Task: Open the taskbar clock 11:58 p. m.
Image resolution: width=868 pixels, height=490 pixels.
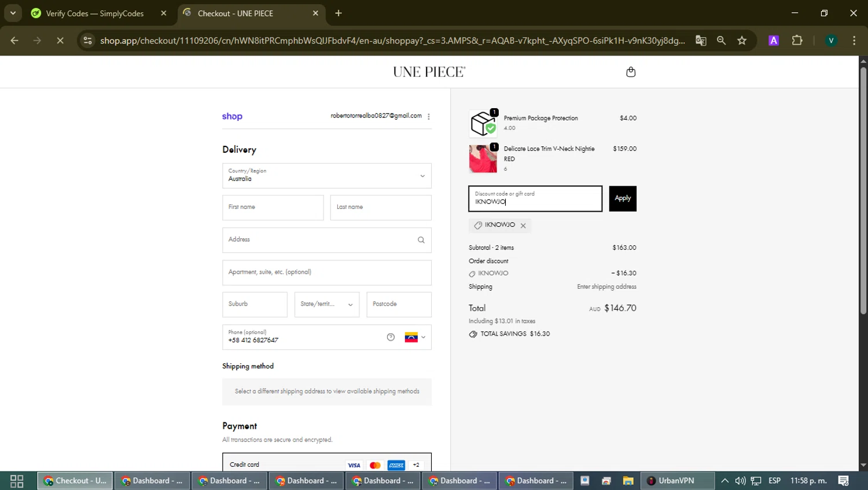Action: pyautogui.click(x=808, y=481)
